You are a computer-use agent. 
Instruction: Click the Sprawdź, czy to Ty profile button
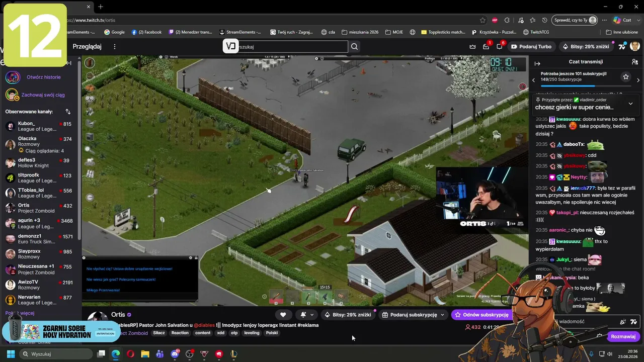tap(575, 20)
